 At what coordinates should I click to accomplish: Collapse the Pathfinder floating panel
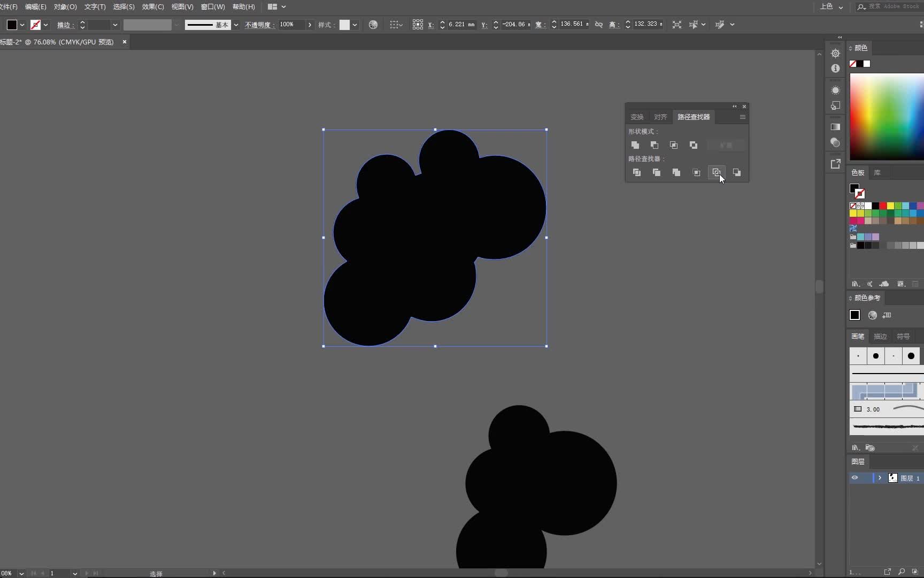[734, 107]
